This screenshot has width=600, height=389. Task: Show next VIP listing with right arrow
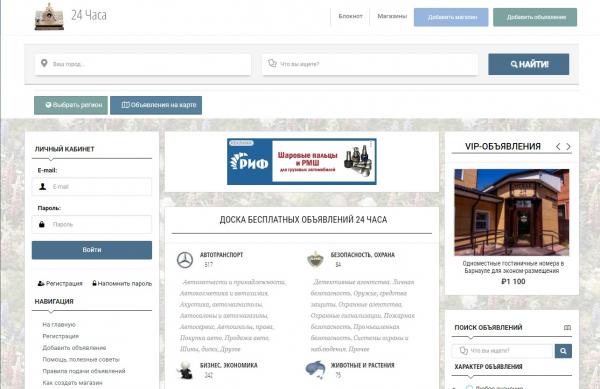click(x=568, y=146)
